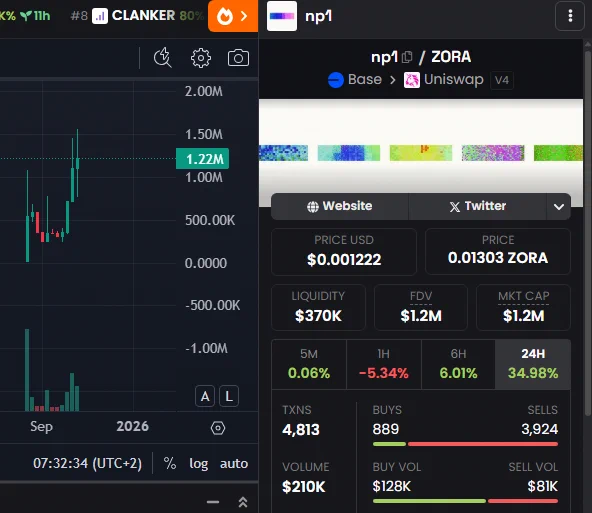Click the 1.22M current price label
Image resolution: width=592 pixels, height=513 pixels.
coord(202,159)
